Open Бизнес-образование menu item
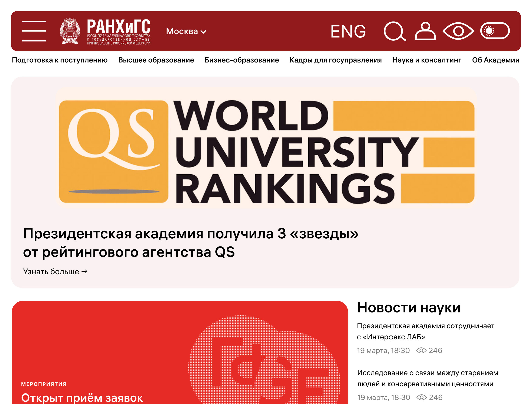The width and height of the screenshot is (532, 404). click(242, 60)
